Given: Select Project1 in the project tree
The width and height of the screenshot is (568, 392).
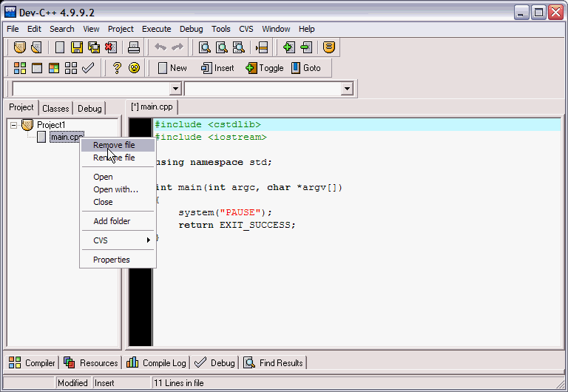Looking at the screenshot, I should (51, 125).
